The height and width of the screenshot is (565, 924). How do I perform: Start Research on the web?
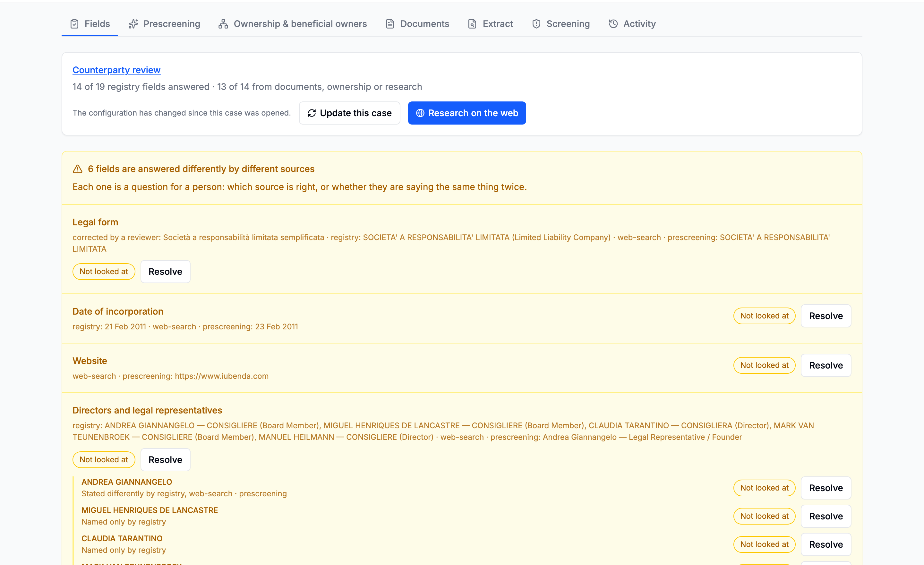pyautogui.click(x=467, y=113)
